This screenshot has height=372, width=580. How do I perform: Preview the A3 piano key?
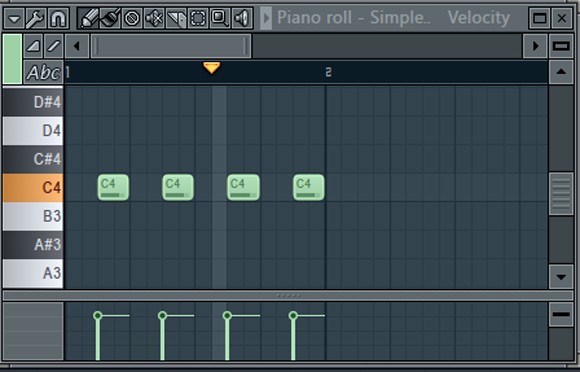tap(33, 273)
